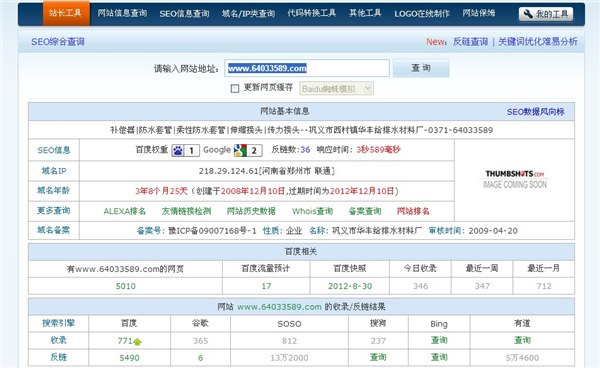Screen dimensions: 600x368
Task: Click the SOSO 反链 value 13万2000
Action: 289,358
